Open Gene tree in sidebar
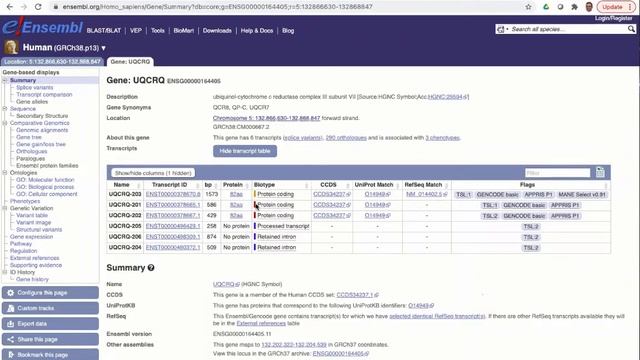The image size is (640, 360). [x=29, y=137]
